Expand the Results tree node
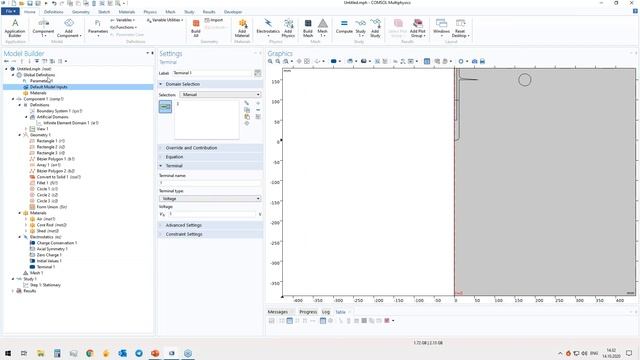 pyautogui.click(x=13, y=291)
